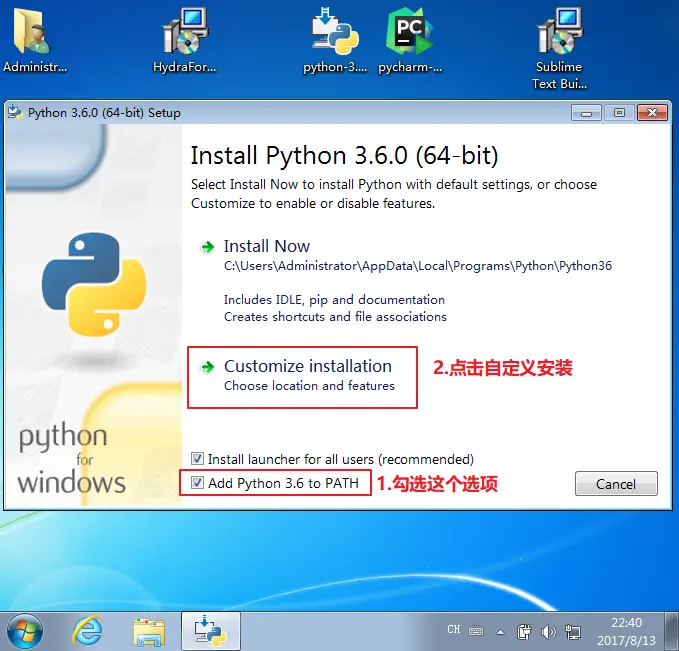Switch to Python Setup taskbar button
Image resolution: width=679 pixels, height=651 pixels.
pos(211,631)
